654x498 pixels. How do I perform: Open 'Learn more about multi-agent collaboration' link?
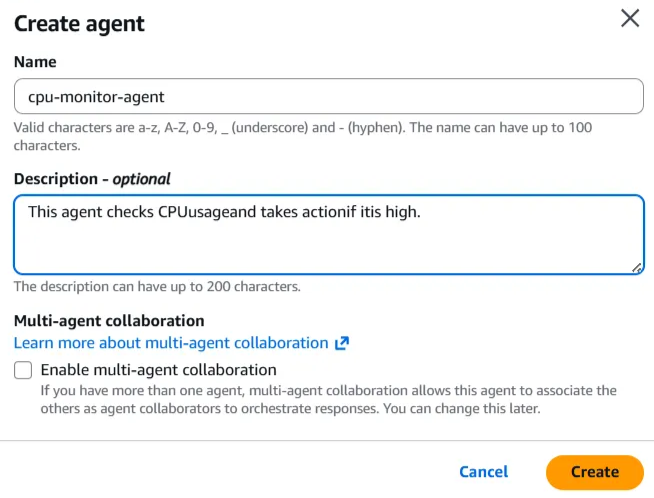click(171, 343)
